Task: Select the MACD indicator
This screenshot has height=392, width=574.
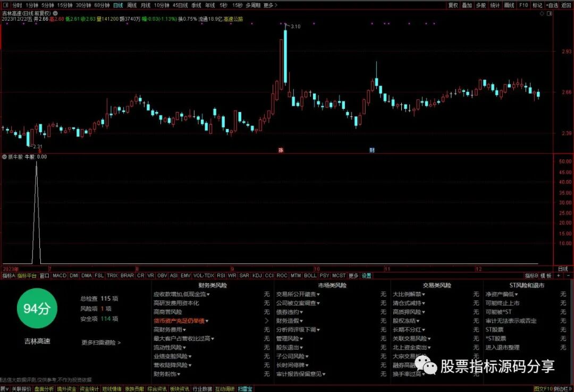Action: click(60, 276)
